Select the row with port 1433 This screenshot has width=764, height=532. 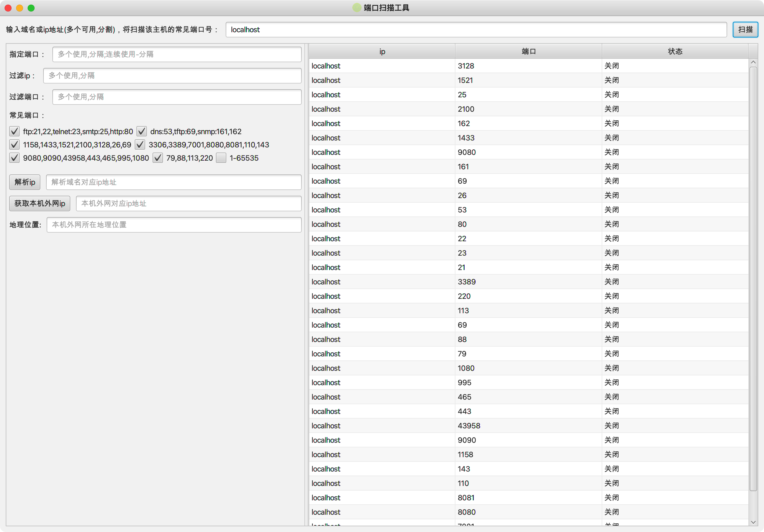529,138
